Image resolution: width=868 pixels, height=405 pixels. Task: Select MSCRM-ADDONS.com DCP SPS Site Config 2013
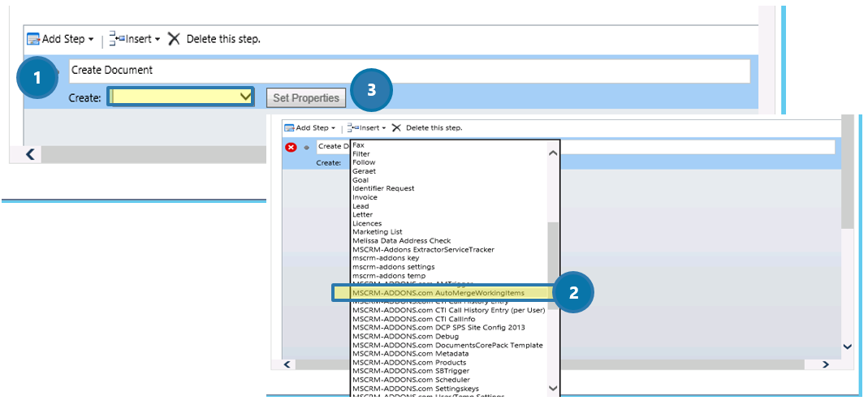[x=438, y=327]
